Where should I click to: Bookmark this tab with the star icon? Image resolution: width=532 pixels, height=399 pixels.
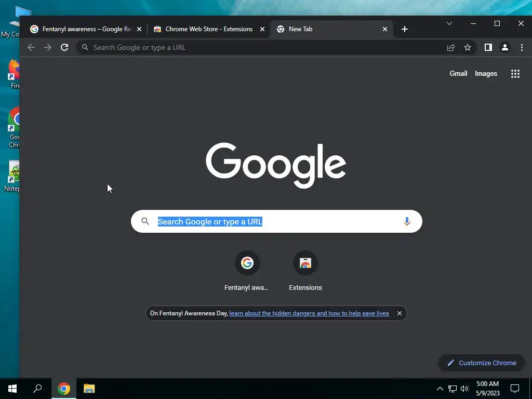(x=468, y=47)
